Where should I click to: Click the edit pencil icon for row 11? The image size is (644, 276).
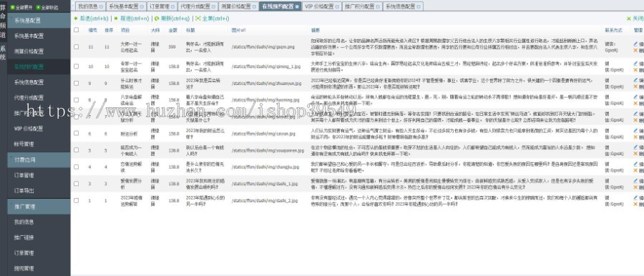point(635,44)
